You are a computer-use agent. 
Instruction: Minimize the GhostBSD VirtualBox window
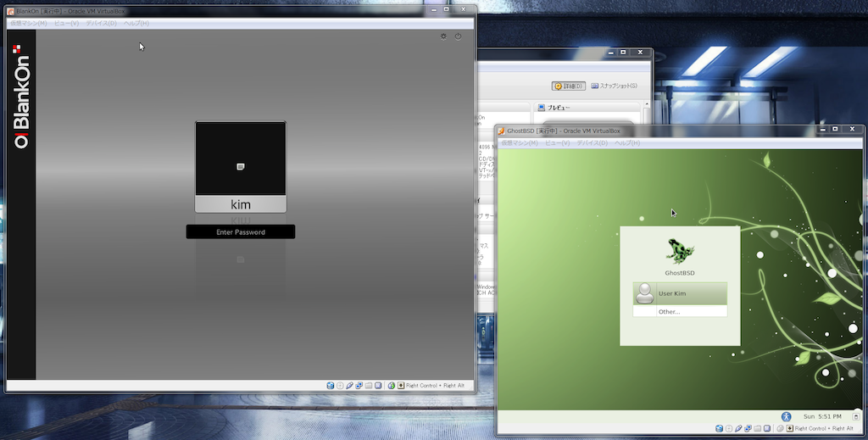[x=822, y=129]
